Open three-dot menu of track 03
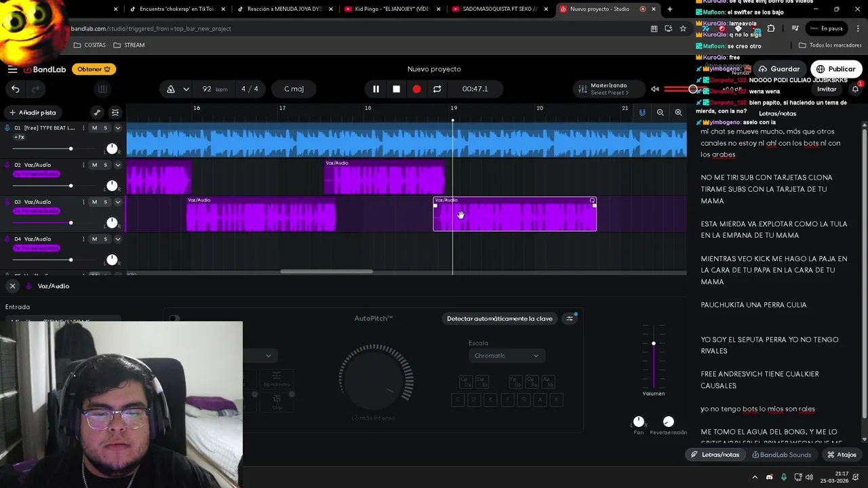Screen dimensions: 868x488 83,202
